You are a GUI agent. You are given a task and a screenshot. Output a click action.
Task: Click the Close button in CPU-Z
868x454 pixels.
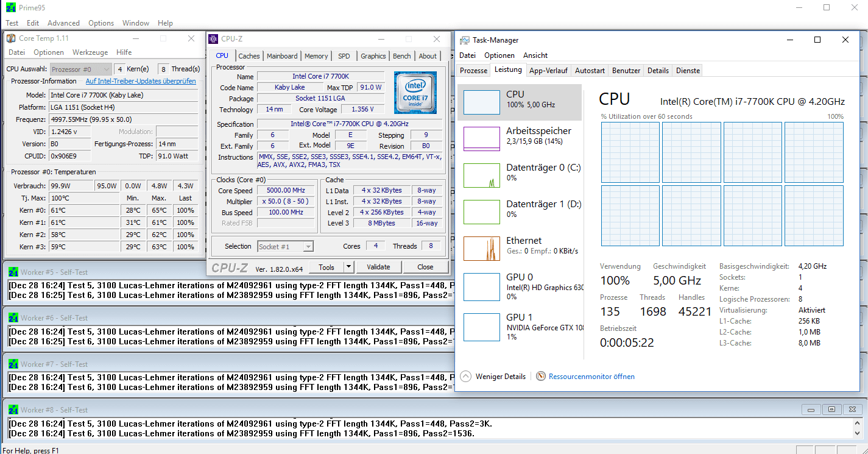tap(425, 267)
